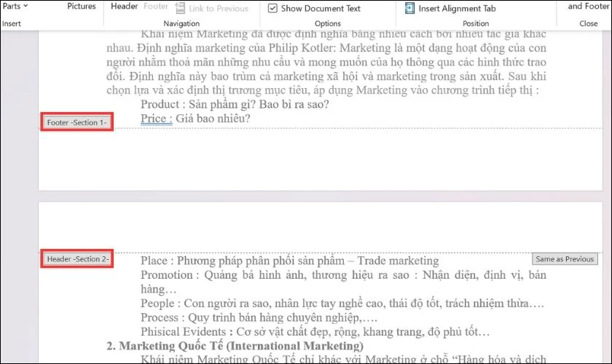Open the Quick Parts dropdown
This screenshot has width=612, height=364.
pos(15,6)
